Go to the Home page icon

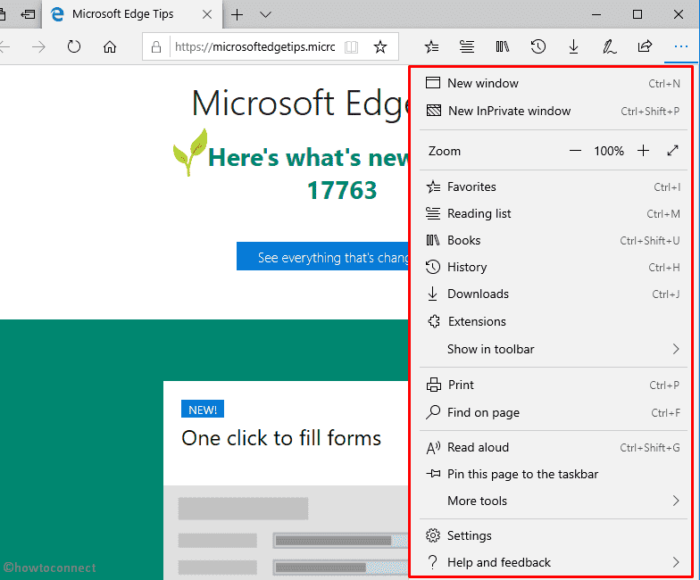click(110, 46)
